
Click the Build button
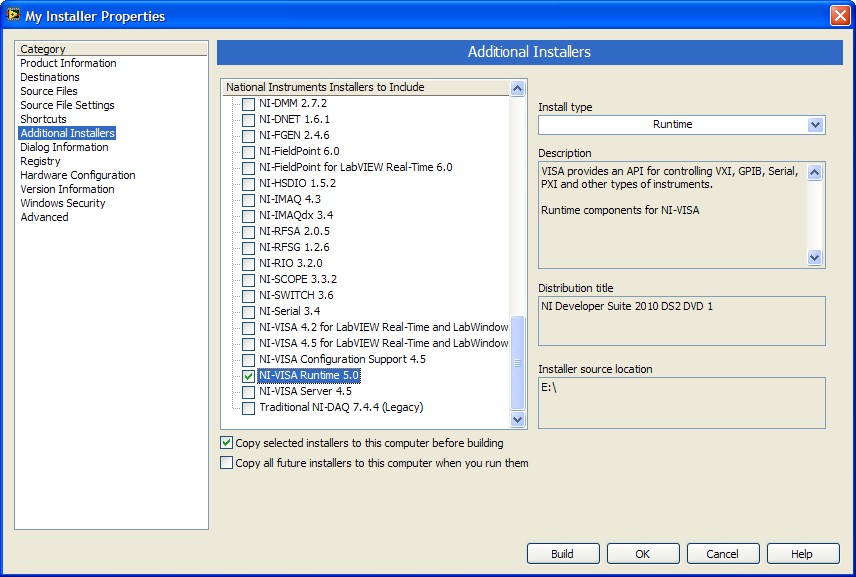tap(563, 554)
